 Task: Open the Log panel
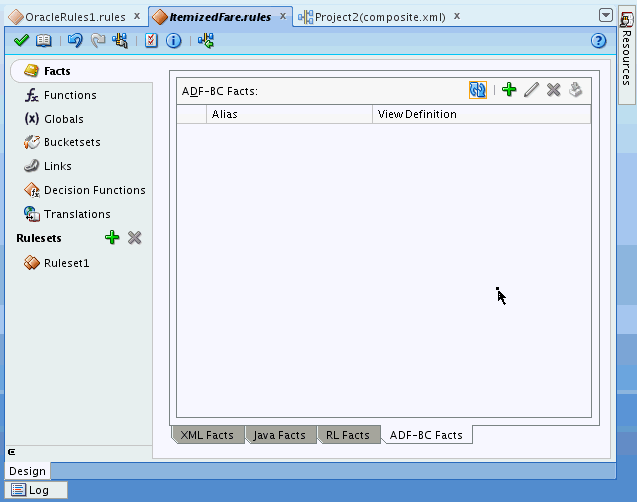(x=36, y=490)
